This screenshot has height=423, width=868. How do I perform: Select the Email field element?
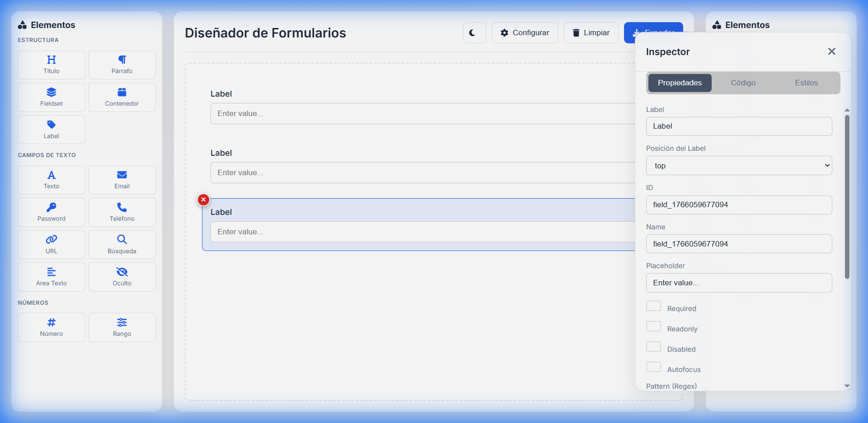click(122, 180)
